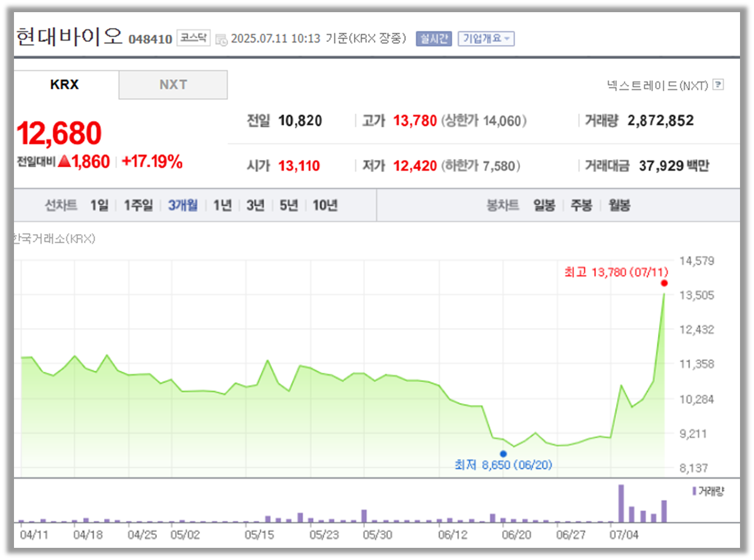The image size is (754, 560).
Task: Click the stock code 048410
Action: pos(150,39)
